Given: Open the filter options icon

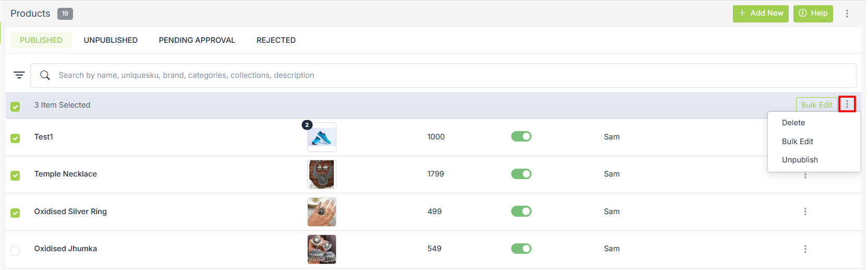Looking at the screenshot, I should [x=19, y=75].
